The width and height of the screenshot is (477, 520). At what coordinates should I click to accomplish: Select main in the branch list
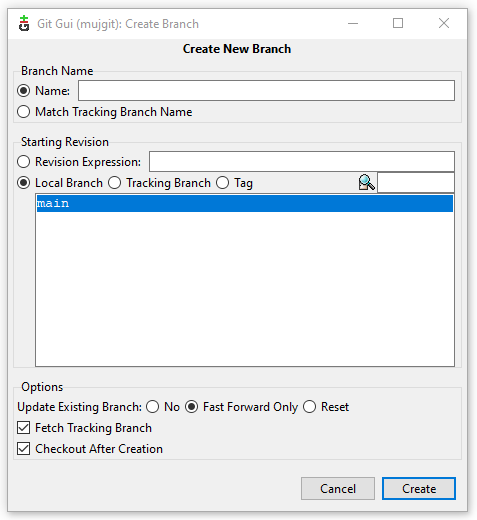[245, 203]
